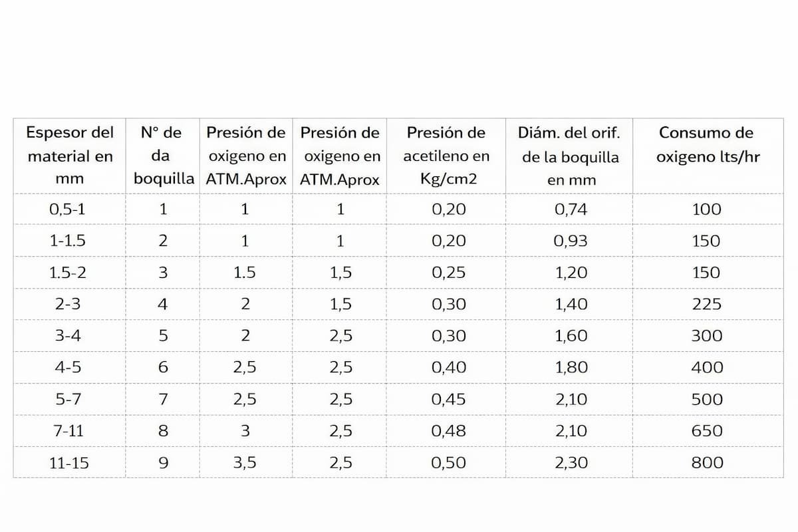The image size is (798, 532).
Task: Select the 225 lts/hr consumption cell
Action: tap(706, 305)
